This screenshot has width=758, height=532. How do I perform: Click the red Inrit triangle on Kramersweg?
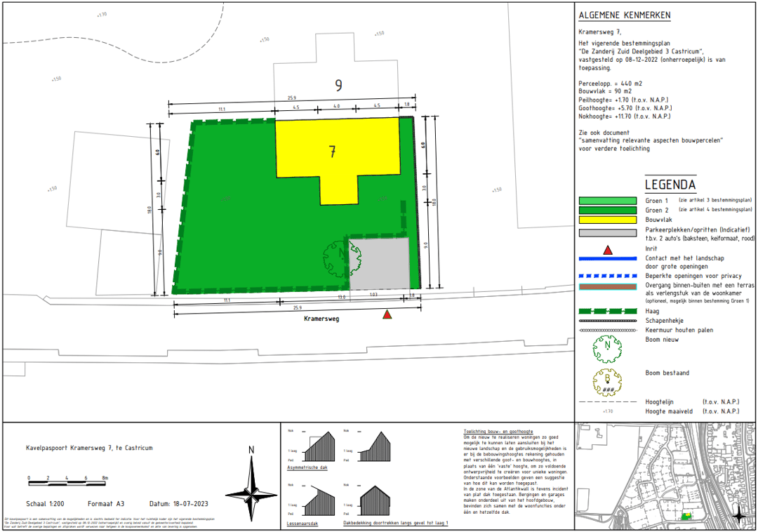pyautogui.click(x=387, y=315)
